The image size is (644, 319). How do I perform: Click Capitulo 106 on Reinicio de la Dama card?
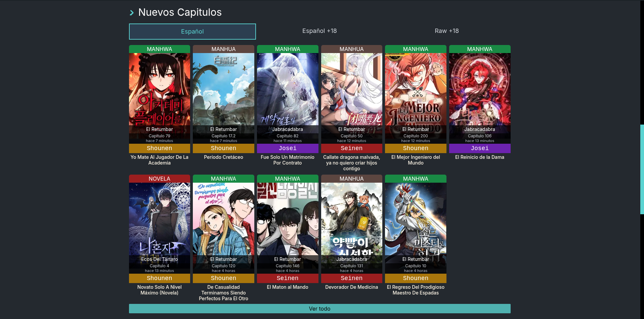[x=480, y=136]
